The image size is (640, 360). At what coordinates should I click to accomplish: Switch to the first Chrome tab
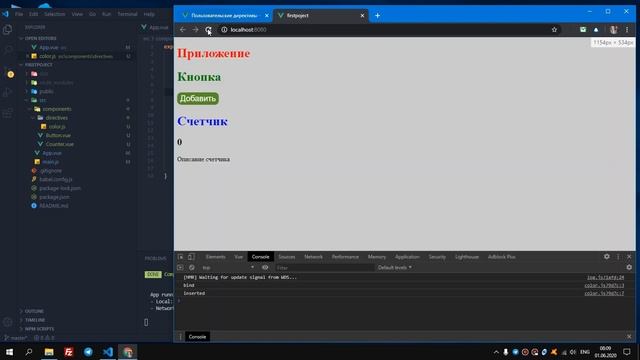224,16
